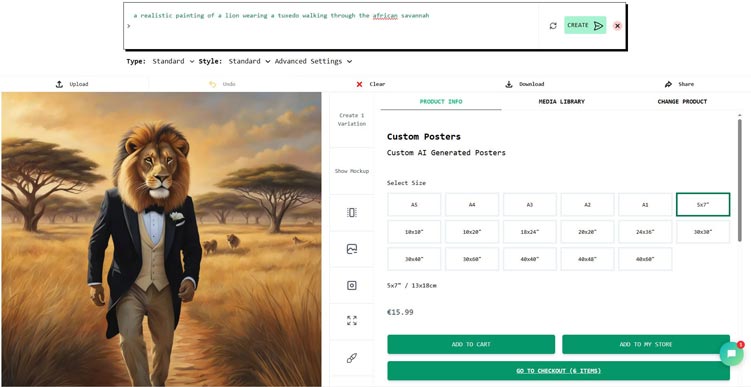This screenshot has width=751, height=387.
Task: Select poster size 40x60"
Action: pos(645,259)
